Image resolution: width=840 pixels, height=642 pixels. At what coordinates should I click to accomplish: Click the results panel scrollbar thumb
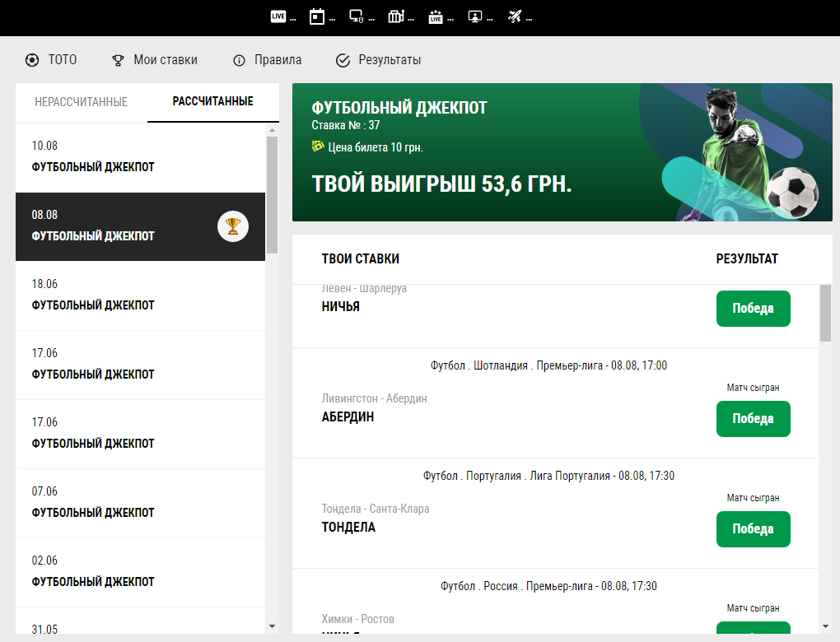pyautogui.click(x=825, y=314)
